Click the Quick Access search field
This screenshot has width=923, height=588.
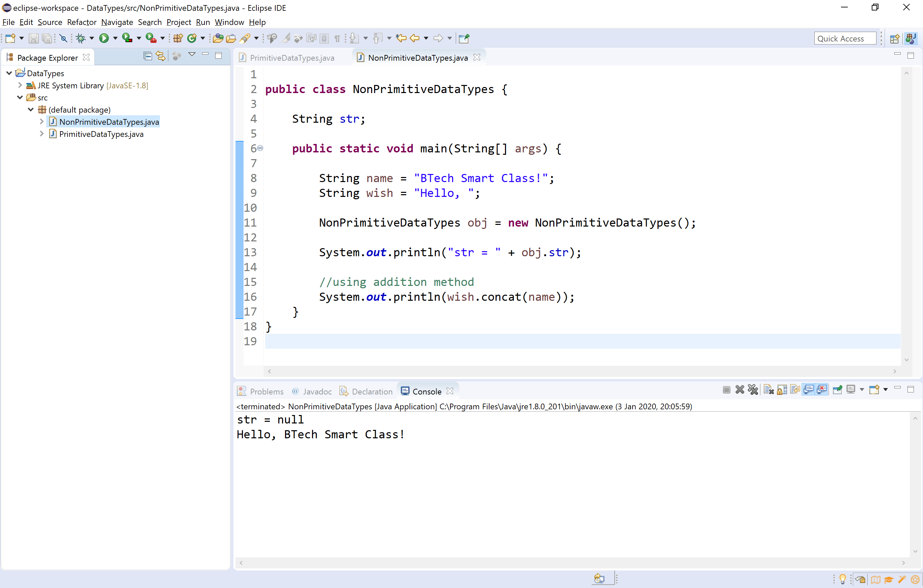[x=844, y=38]
